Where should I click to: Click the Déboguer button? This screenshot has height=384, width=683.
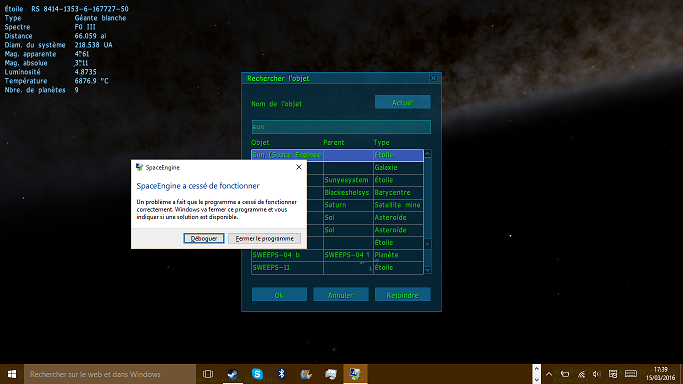pos(204,238)
